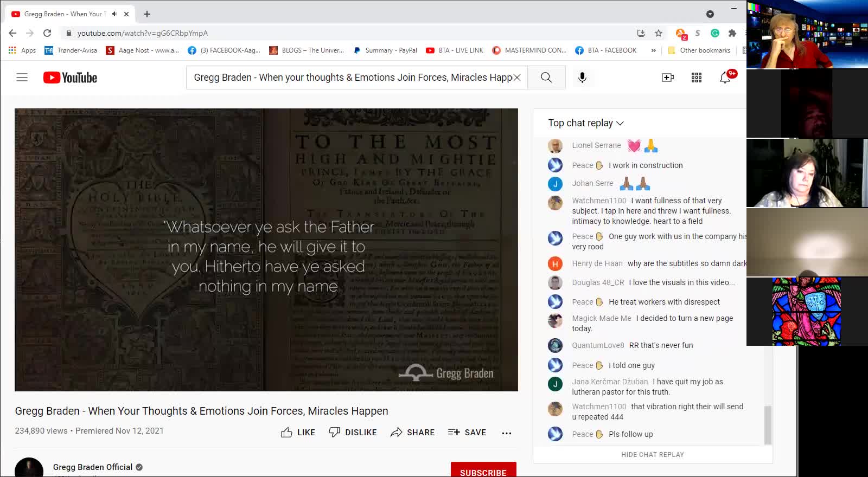The image size is (868, 477).
Task: Open BLOGS – The Univer... bookmark
Action: (307, 50)
